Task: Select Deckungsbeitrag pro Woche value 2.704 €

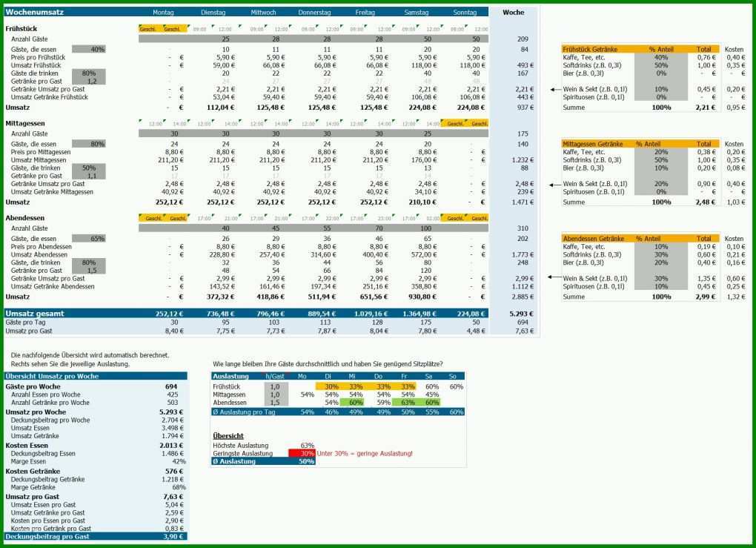Action: coord(173,420)
